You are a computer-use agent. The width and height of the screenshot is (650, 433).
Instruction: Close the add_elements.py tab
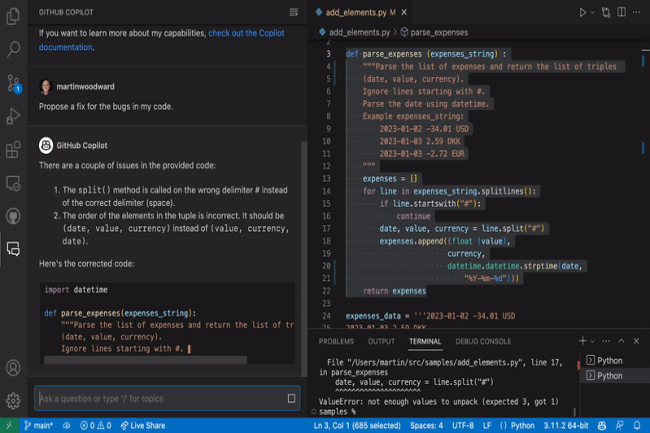click(x=404, y=12)
